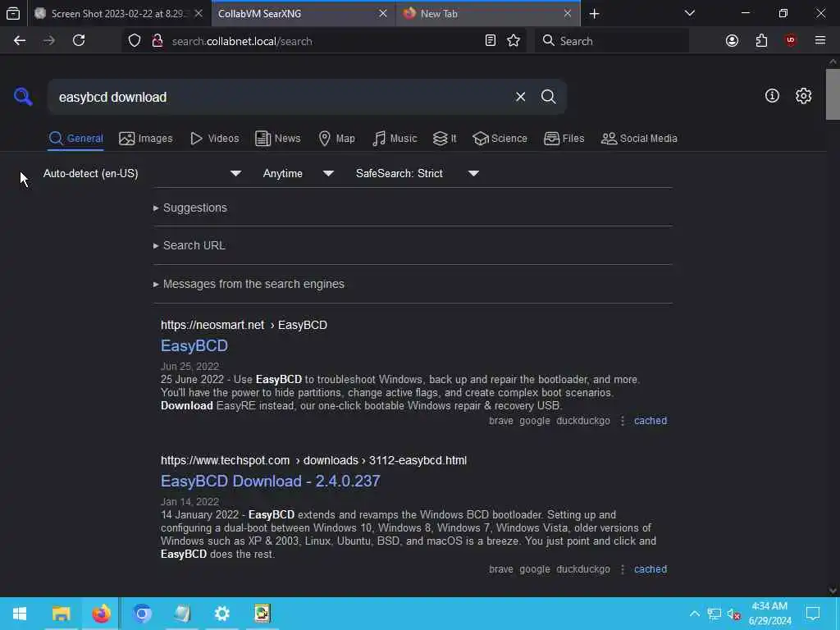Bookmark this page with star
The height and width of the screenshot is (630, 840).
(514, 41)
